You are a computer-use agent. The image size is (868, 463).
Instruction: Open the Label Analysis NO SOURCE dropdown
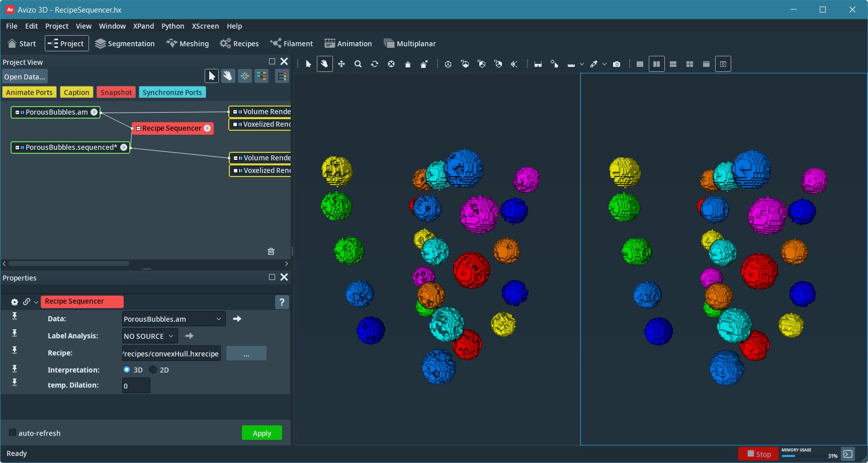click(x=150, y=336)
